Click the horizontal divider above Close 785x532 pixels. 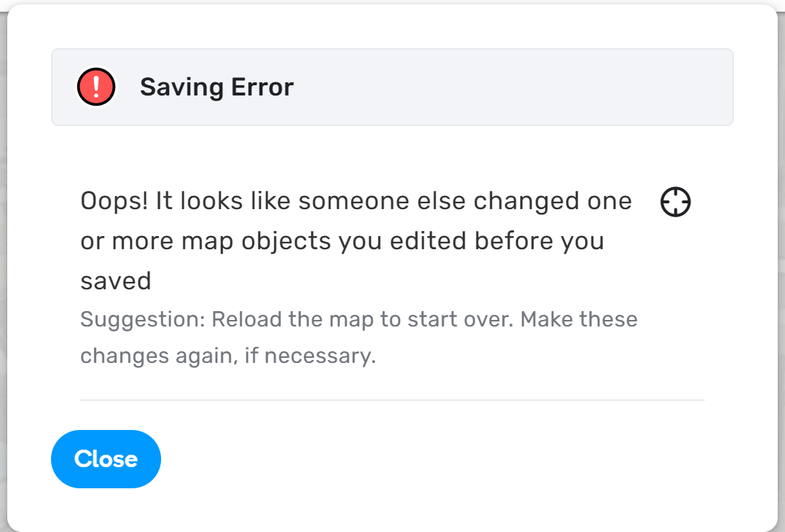392,400
